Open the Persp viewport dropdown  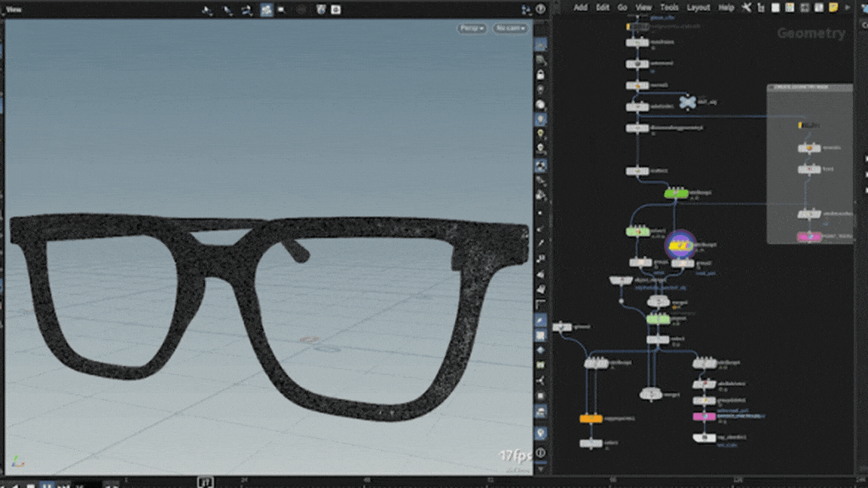472,29
